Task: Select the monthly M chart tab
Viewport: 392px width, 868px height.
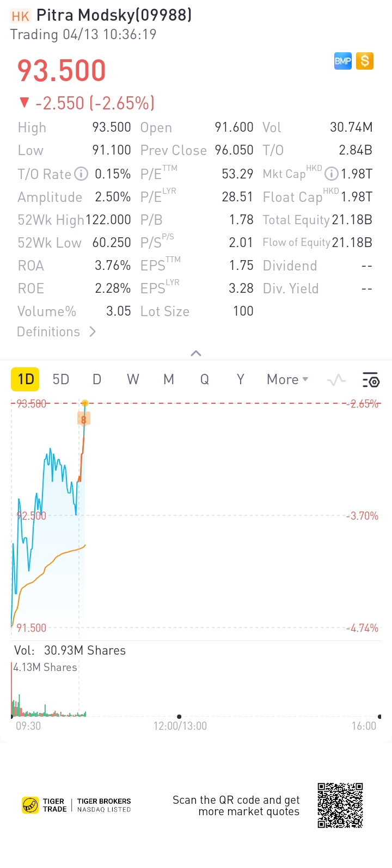Action: (x=169, y=379)
